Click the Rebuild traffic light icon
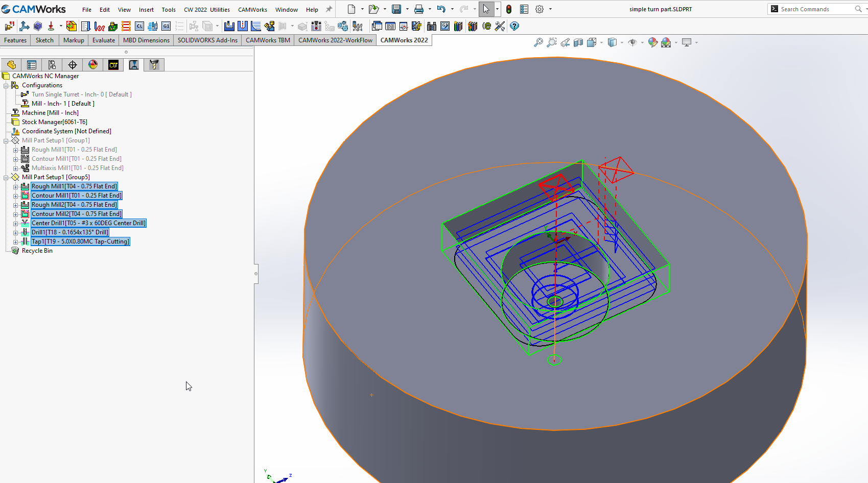This screenshot has height=483, width=868. click(509, 9)
